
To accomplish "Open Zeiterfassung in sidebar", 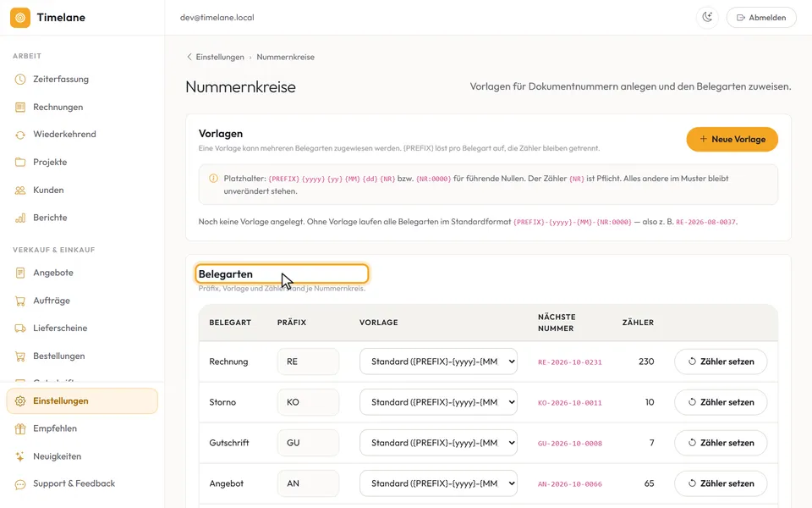I will pyautogui.click(x=82, y=80).
